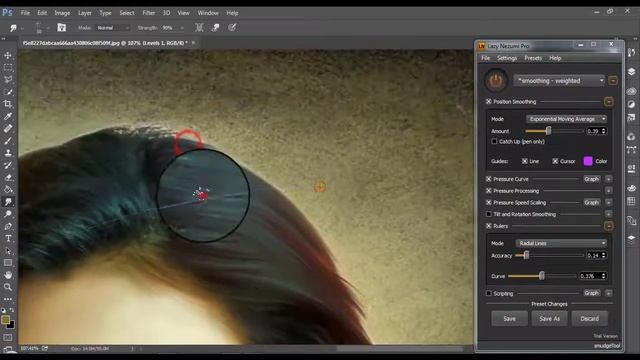Select the Path Selection tool
Image resolution: width=640 pixels, height=360 pixels.
pos(8,251)
